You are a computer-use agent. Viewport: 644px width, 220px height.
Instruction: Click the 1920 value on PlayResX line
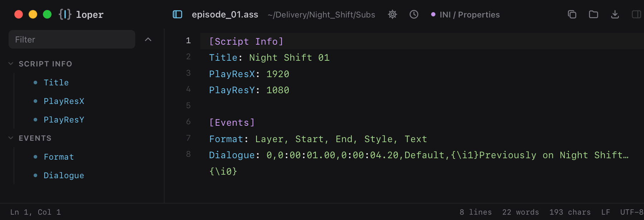coord(278,74)
